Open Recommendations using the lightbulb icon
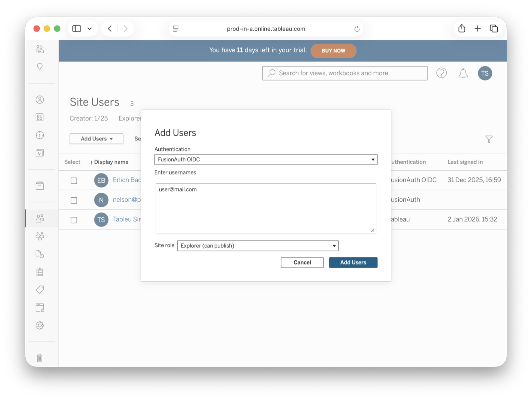 pyautogui.click(x=40, y=67)
